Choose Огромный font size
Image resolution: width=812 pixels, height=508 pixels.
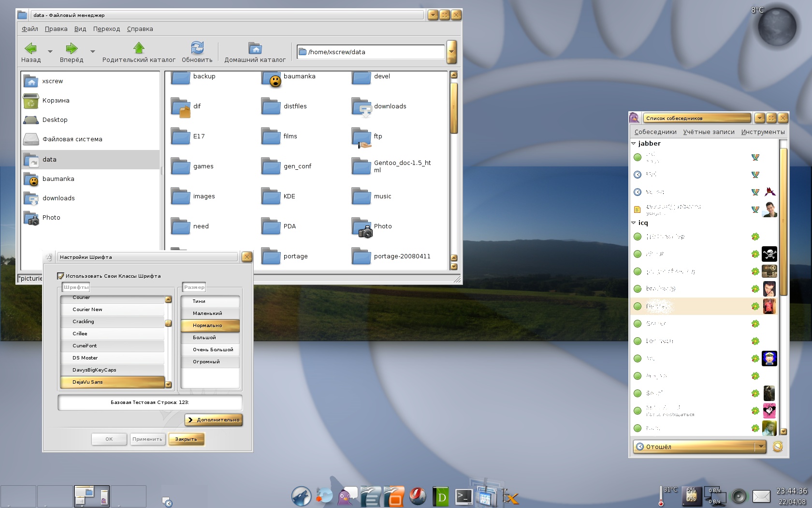point(210,362)
